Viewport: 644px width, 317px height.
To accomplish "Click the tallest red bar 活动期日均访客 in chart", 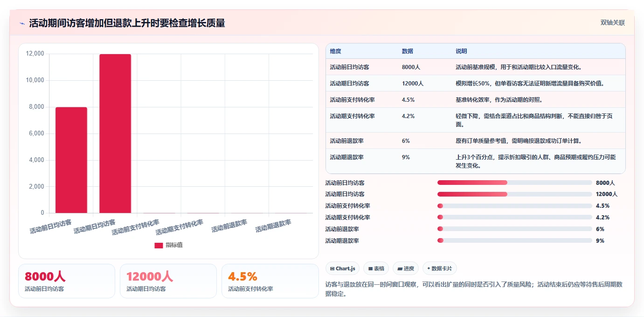I will [115, 134].
